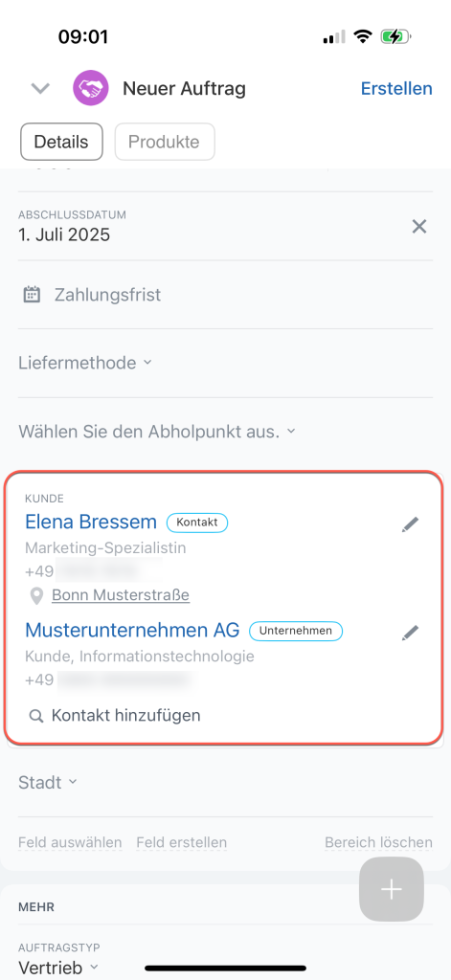Change Auftragstyp Vertrieb dropdown
The height and width of the screenshot is (980, 451).
58,969
